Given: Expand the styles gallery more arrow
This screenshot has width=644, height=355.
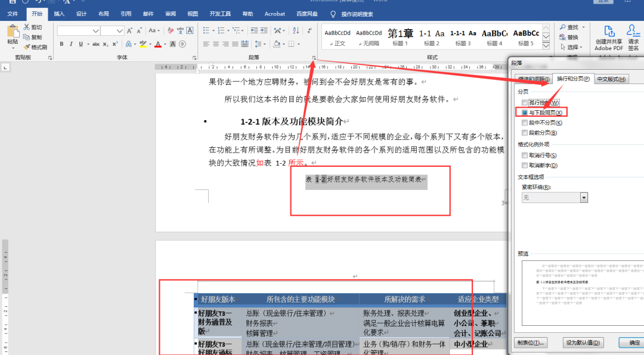Looking at the screenshot, I should [546, 45].
